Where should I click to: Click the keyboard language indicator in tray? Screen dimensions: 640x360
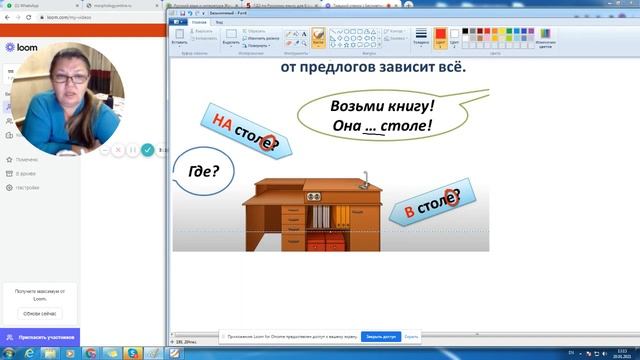pyautogui.click(x=571, y=353)
